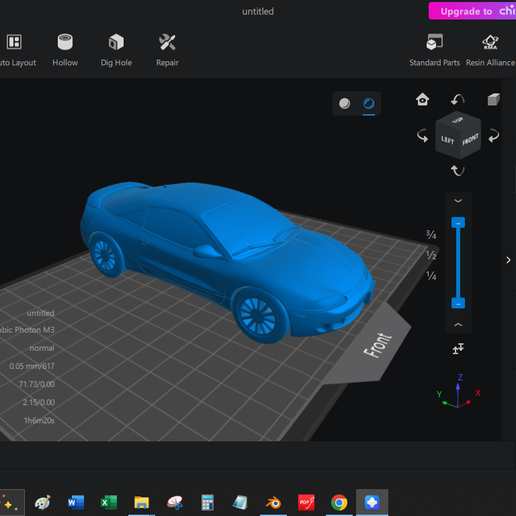Select the FRONT face of the view cube
This screenshot has height=516, width=516.
coord(470,140)
